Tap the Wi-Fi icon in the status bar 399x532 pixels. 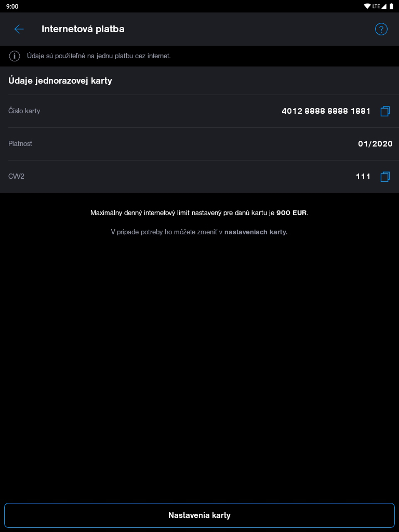[367, 6]
